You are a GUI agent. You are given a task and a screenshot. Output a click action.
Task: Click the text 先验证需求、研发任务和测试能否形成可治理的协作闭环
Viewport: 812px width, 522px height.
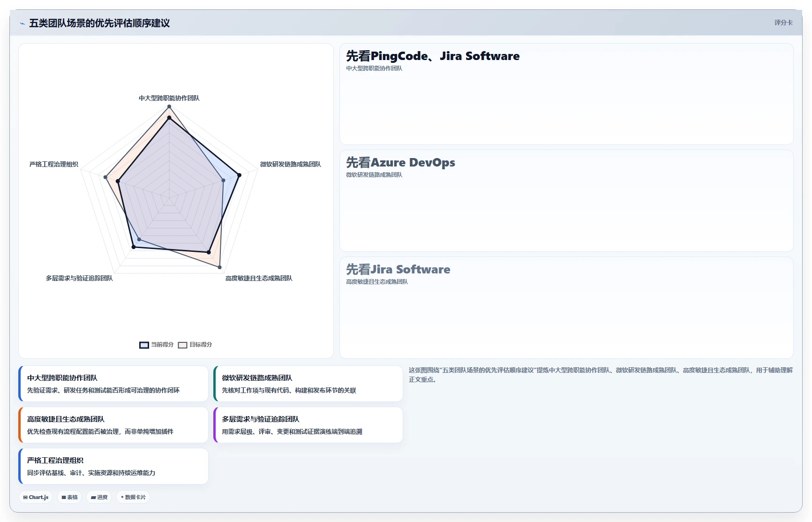[x=103, y=390]
